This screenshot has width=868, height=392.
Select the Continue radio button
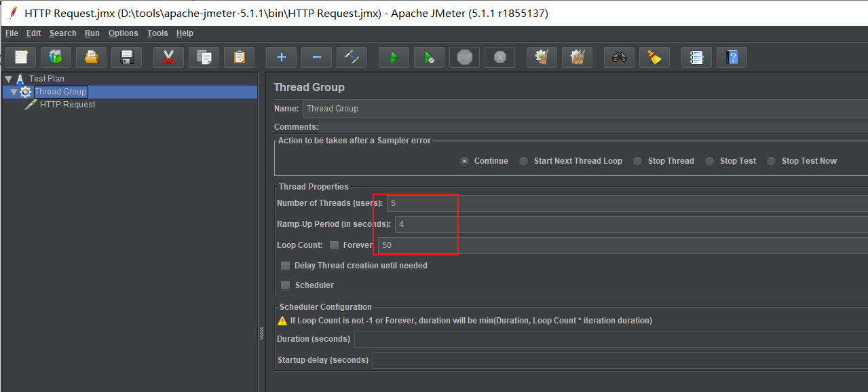pyautogui.click(x=464, y=161)
